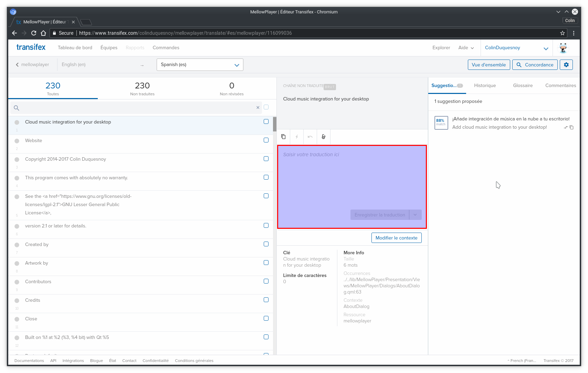Click the Vue d'ensemble button
Viewport: 588px width, 373px height.
coord(489,65)
